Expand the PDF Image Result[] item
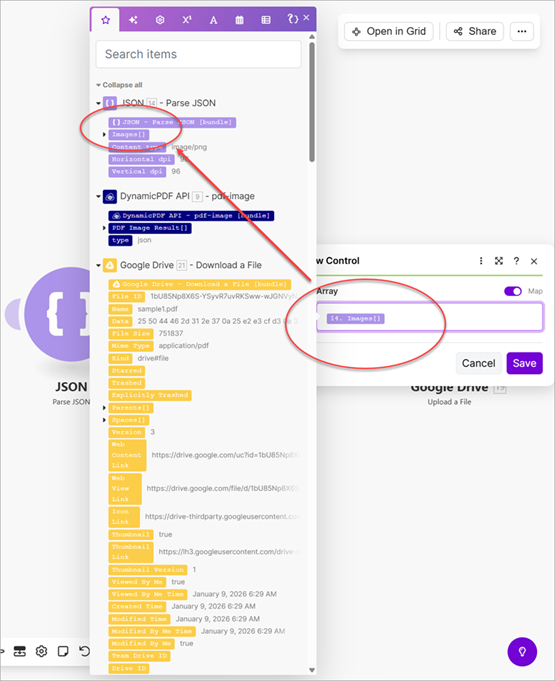Viewport: 555px width, 681px height. point(104,228)
